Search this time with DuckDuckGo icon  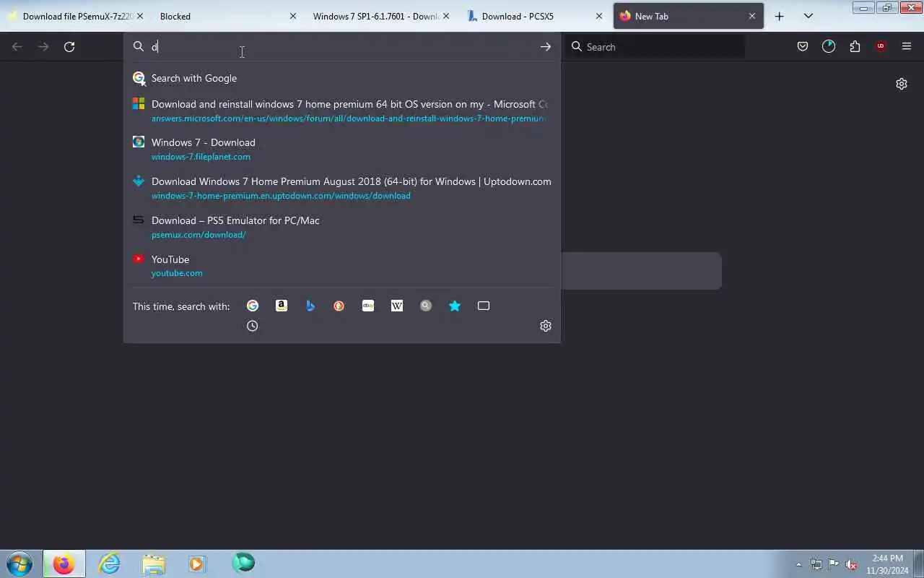(x=339, y=306)
